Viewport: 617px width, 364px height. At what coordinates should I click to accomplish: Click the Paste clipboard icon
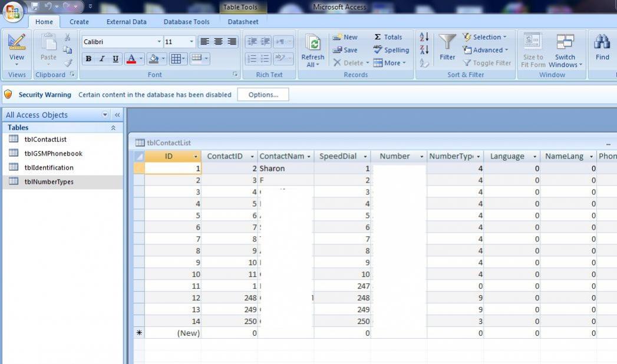49,42
